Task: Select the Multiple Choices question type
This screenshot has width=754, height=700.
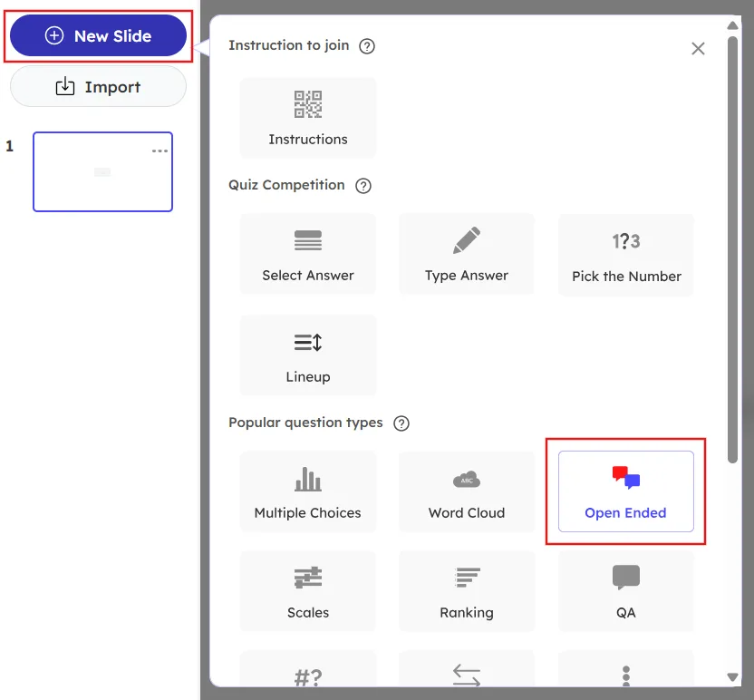Action: pyautogui.click(x=308, y=491)
